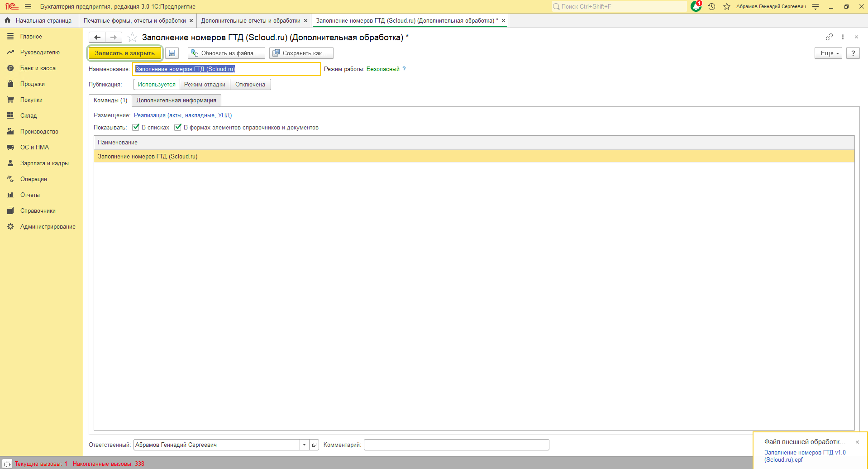Close the Дополнительные отчеты и обработки tab
Image resolution: width=868 pixels, height=469 pixels.
[x=305, y=21]
